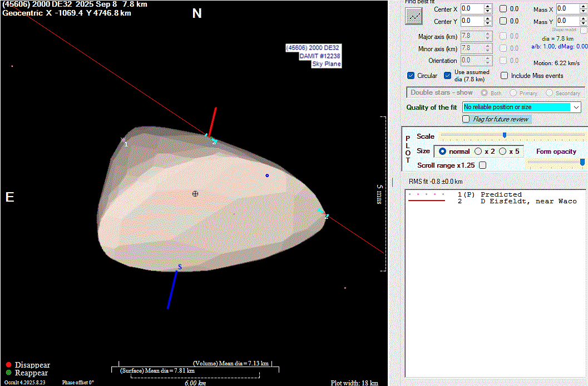Open the Quality of the fit dropdown

[x=576, y=107]
